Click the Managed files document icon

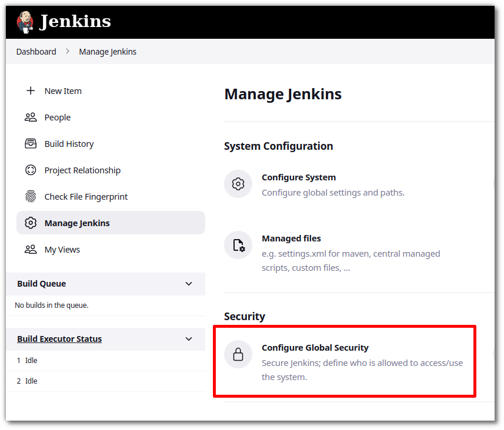pyautogui.click(x=238, y=245)
